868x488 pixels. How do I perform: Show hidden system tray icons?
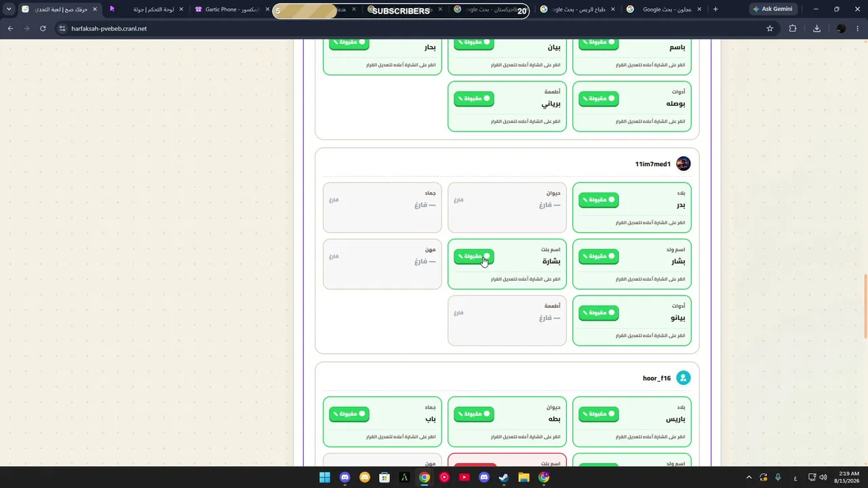pyautogui.click(x=749, y=477)
